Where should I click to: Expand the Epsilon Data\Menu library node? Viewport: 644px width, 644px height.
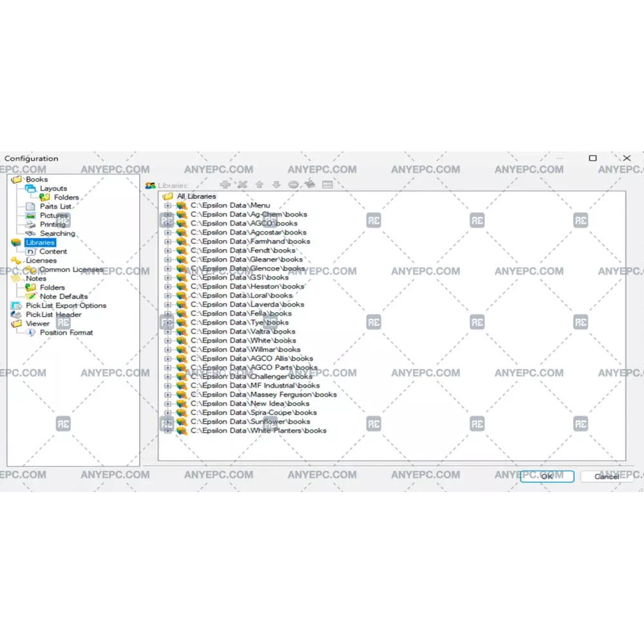[x=167, y=205]
